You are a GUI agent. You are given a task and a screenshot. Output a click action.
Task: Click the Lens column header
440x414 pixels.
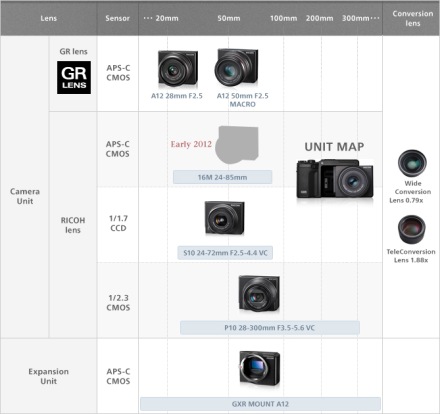click(49, 18)
